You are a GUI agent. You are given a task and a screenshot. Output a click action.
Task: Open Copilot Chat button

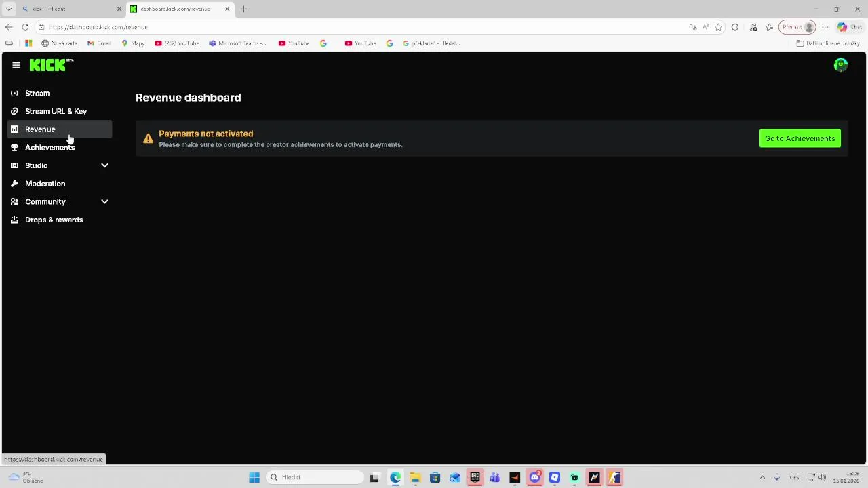[850, 27]
